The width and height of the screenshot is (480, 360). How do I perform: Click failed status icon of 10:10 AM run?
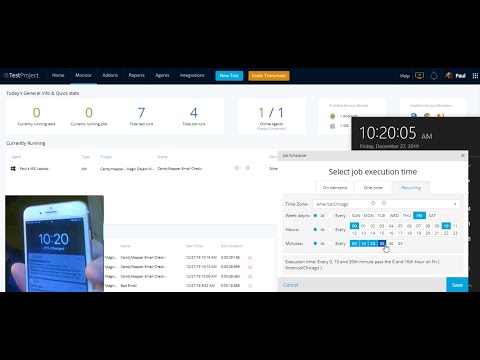pyautogui.click(x=250, y=267)
